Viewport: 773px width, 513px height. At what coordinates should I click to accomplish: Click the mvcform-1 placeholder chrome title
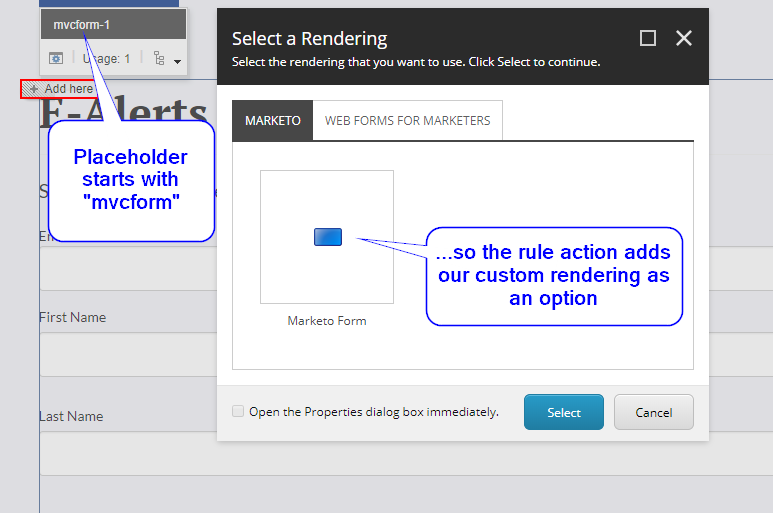click(x=113, y=25)
